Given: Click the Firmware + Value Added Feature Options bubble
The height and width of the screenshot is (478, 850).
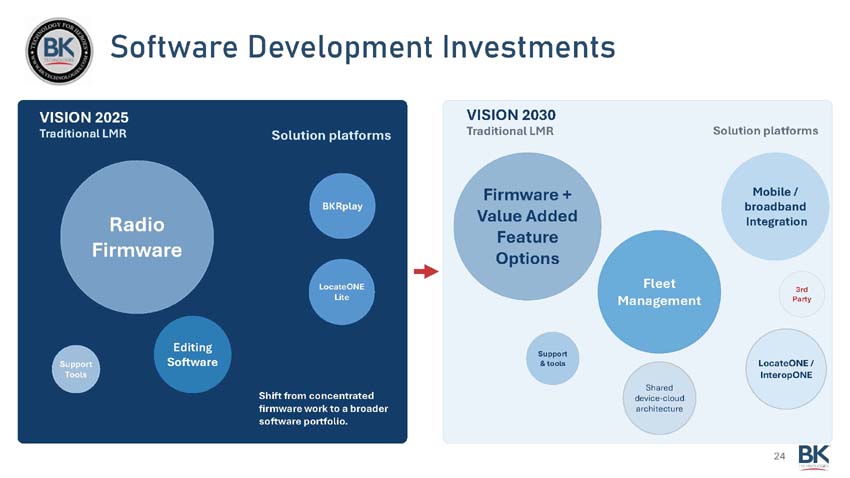Looking at the screenshot, I should coord(527,226).
